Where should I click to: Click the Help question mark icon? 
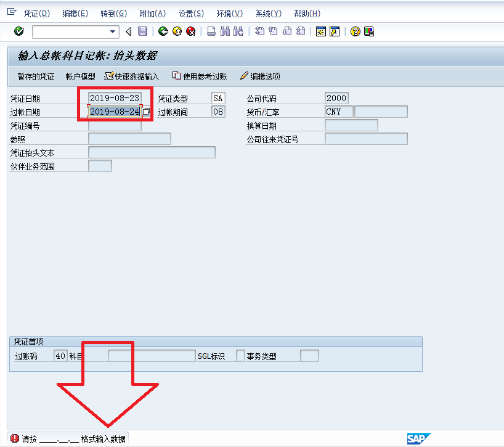356,31
